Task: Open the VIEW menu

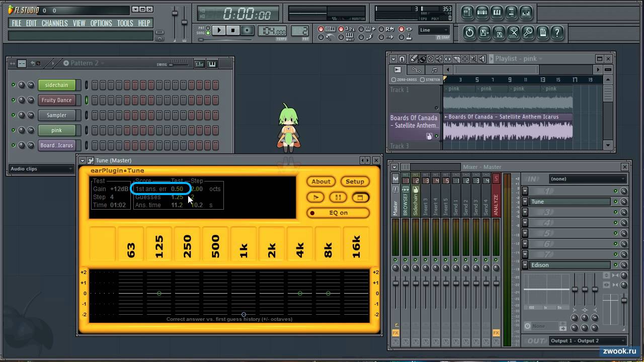Action: click(x=79, y=23)
